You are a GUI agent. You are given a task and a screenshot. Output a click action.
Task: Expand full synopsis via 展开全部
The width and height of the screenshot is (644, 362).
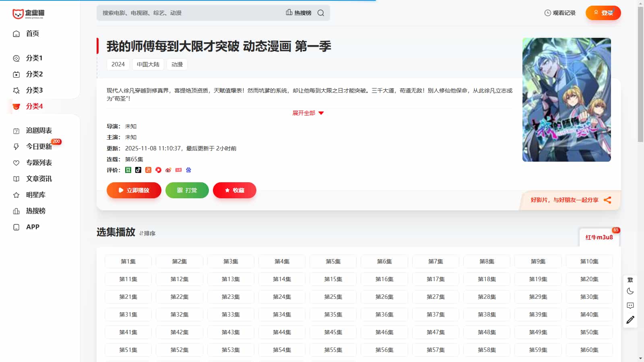click(x=308, y=113)
